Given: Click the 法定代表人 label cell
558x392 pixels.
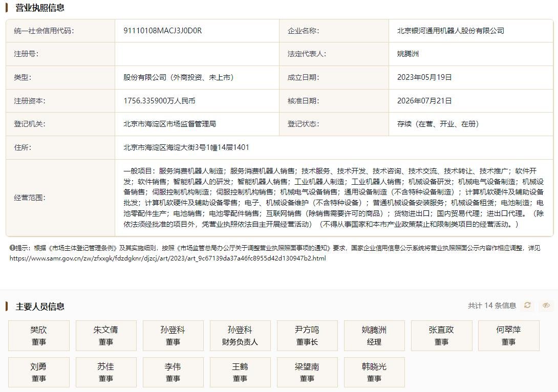Looking at the screenshot, I should [334, 54].
